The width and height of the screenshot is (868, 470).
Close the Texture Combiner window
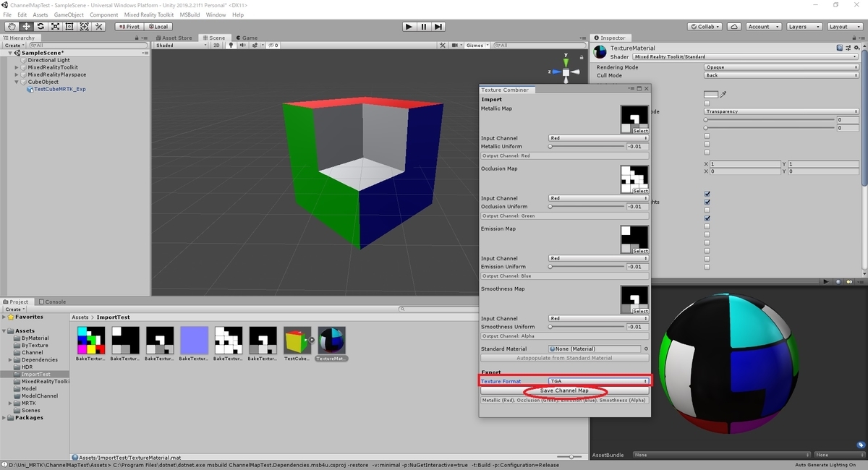646,89
